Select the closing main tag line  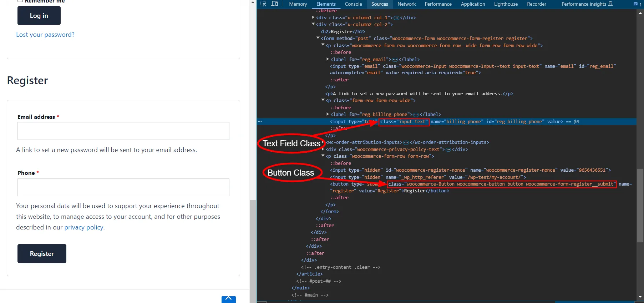[300, 288]
